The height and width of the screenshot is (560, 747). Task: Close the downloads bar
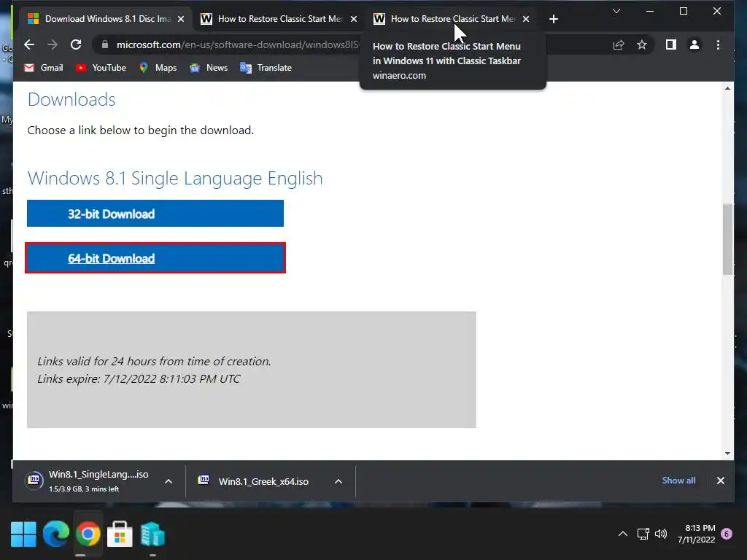[720, 481]
